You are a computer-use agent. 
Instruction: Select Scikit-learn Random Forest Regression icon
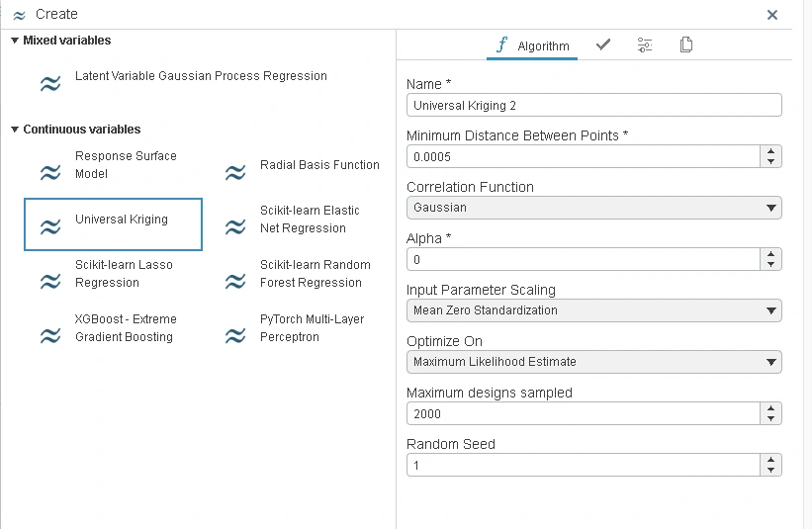(x=234, y=283)
